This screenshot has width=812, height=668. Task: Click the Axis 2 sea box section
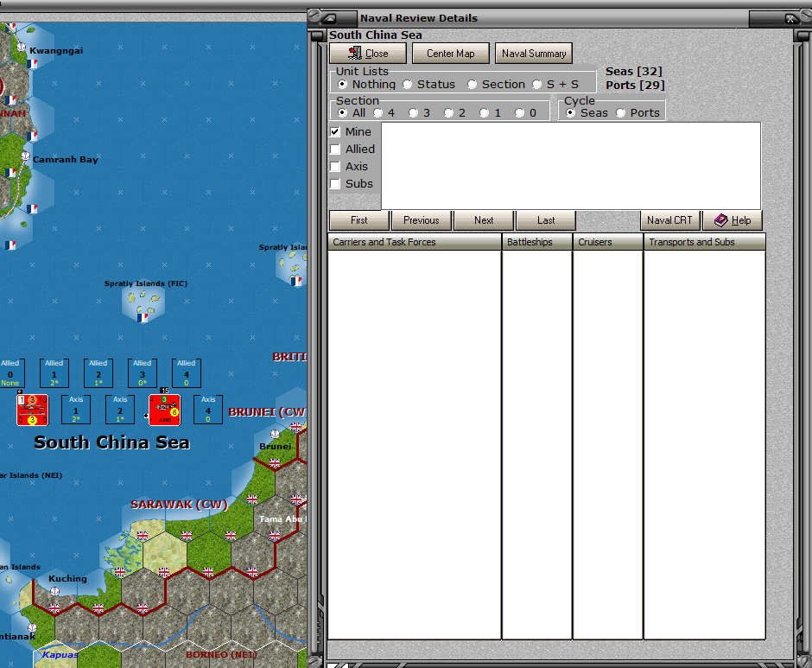[120, 410]
